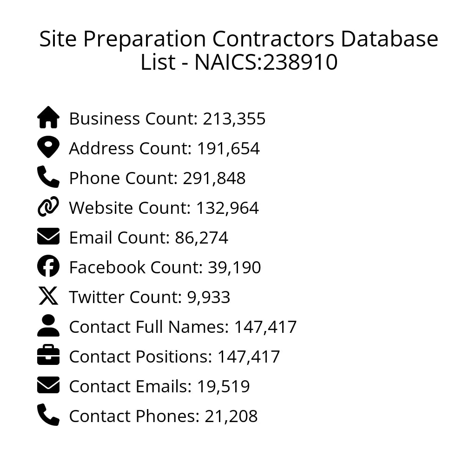Select the Facebook Count: 39,190 text
This screenshot has width=476, height=476.
click(165, 267)
